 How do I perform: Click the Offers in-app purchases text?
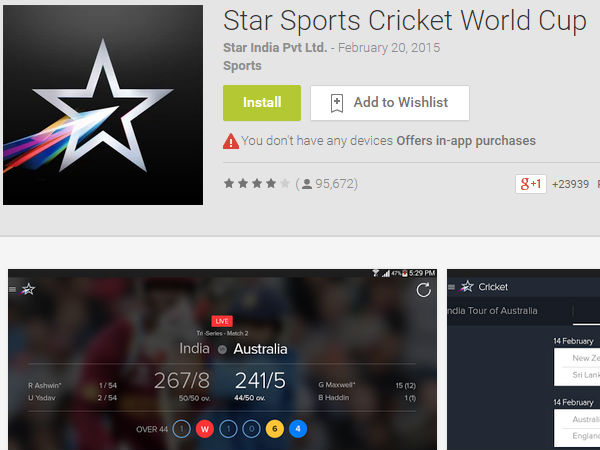(466, 141)
